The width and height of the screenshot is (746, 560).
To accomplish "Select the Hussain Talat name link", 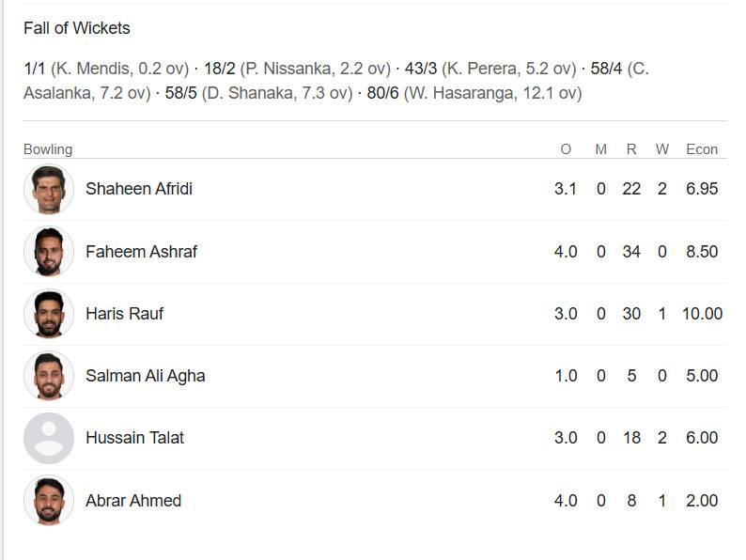I will [x=134, y=438].
